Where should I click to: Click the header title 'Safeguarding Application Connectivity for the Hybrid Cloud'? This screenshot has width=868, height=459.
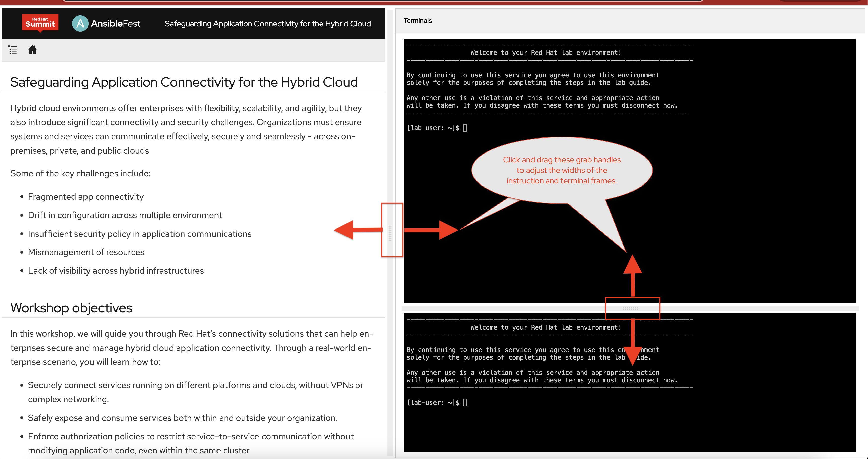pyautogui.click(x=268, y=24)
